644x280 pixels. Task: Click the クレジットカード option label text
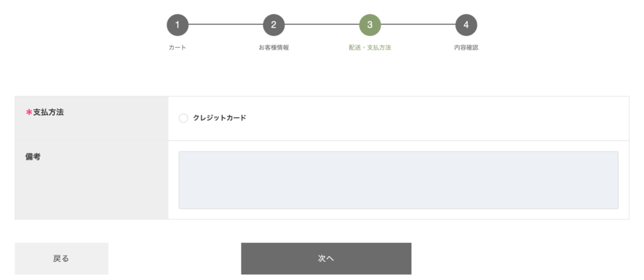coord(219,118)
